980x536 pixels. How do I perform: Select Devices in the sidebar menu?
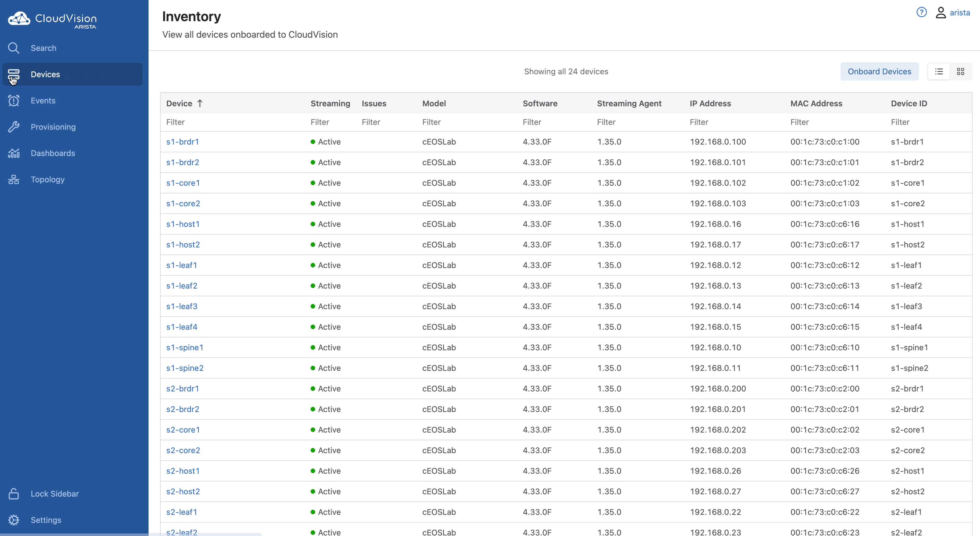pyautogui.click(x=45, y=75)
